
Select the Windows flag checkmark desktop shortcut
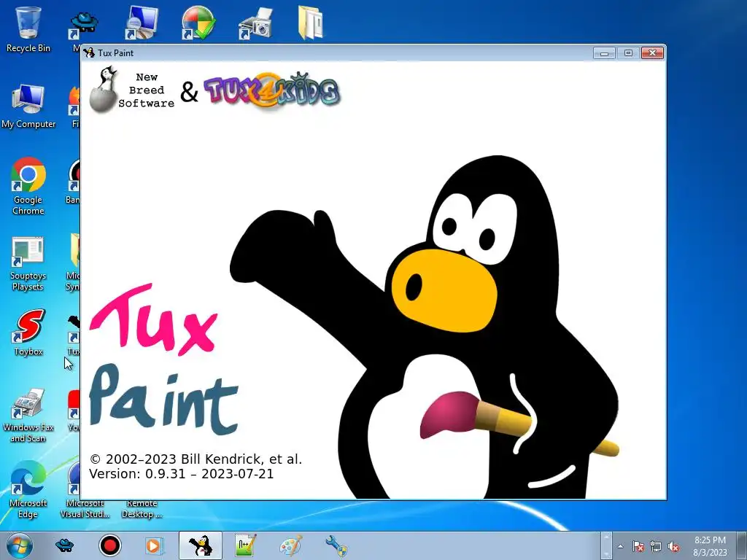[198, 22]
